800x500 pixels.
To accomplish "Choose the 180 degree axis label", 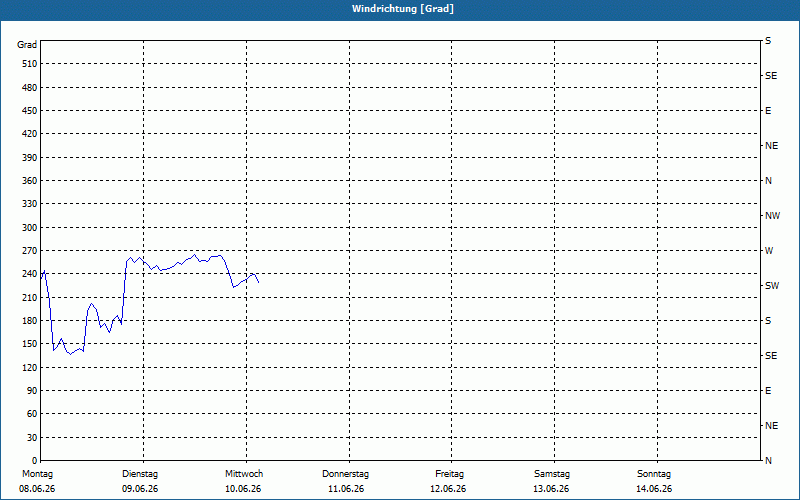I will [x=30, y=320].
